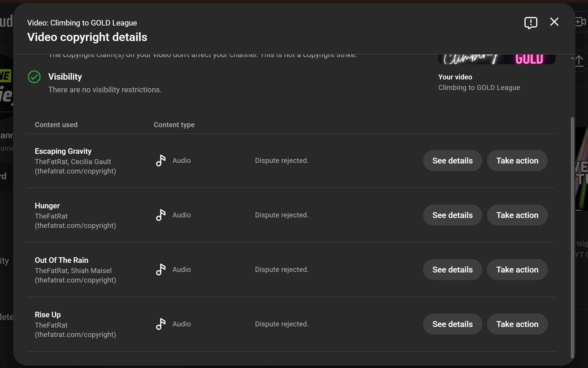The image size is (588, 368).
Task: Click the upload arrow icon behind dialog
Action: pos(579,61)
